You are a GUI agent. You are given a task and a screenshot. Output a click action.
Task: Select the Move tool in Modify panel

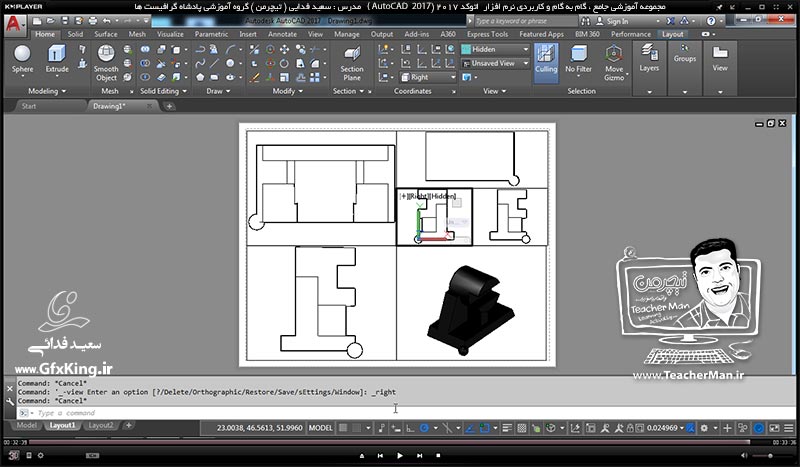click(284, 50)
